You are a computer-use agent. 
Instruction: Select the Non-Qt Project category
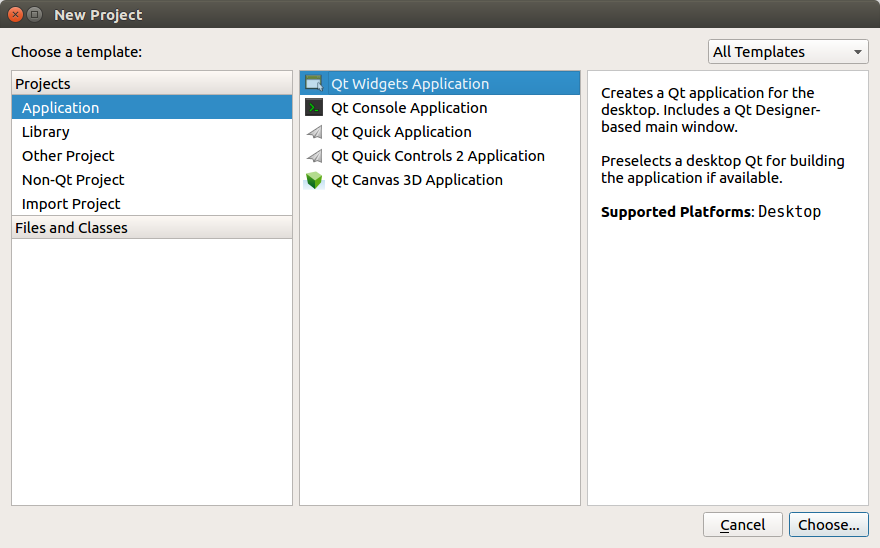coord(152,180)
